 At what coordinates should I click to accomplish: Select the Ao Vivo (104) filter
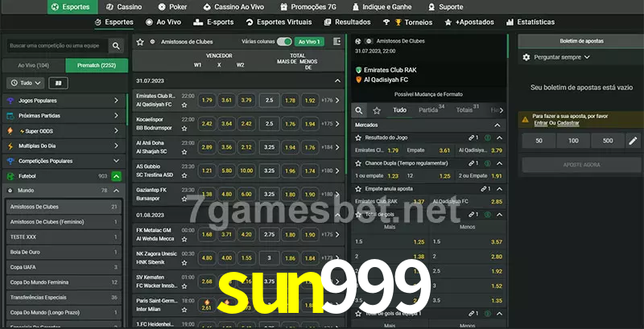[33, 64]
